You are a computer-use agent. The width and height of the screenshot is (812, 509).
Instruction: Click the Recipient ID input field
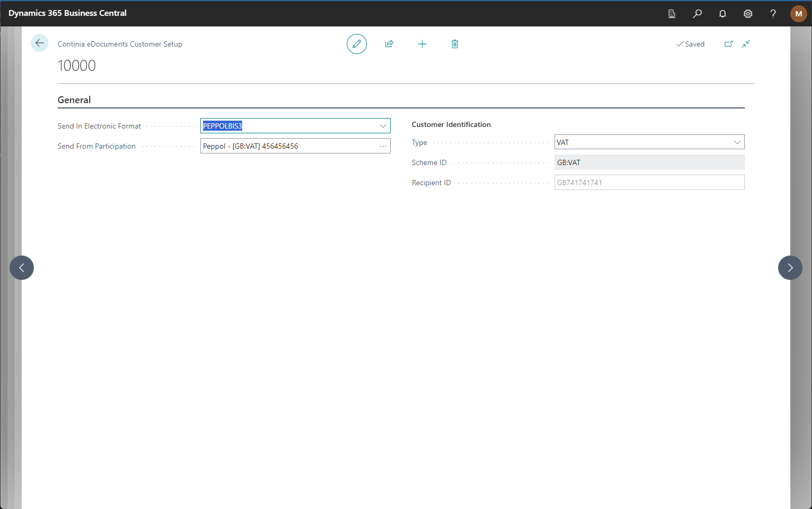click(x=649, y=183)
